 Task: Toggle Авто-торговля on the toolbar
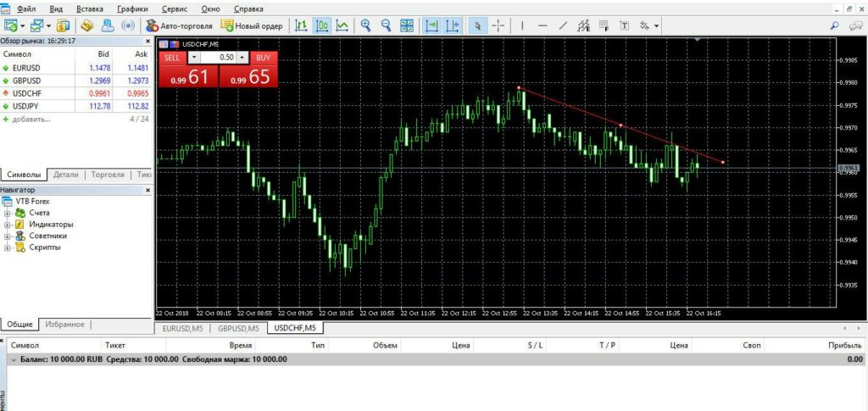pos(178,25)
